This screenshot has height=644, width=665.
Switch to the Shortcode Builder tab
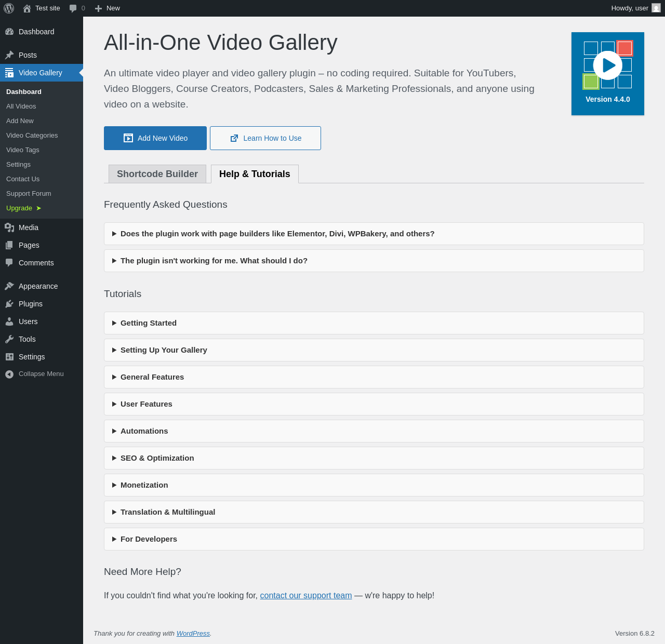pyautogui.click(x=157, y=174)
